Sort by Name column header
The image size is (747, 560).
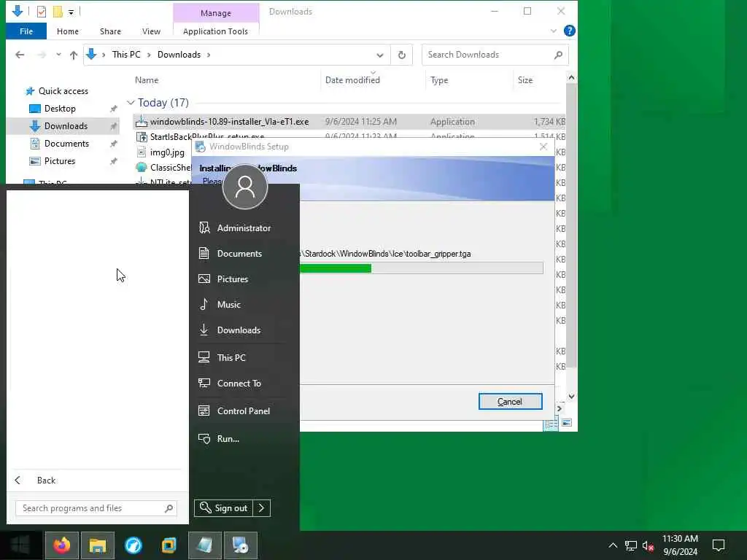pos(147,80)
